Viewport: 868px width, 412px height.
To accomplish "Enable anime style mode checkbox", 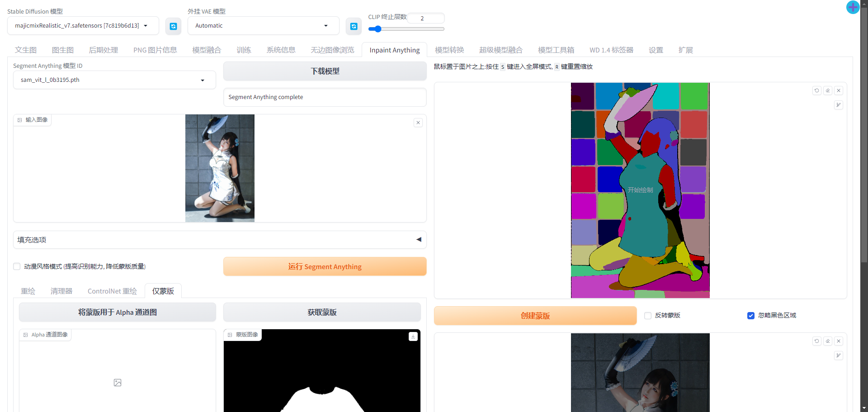I will [17, 266].
